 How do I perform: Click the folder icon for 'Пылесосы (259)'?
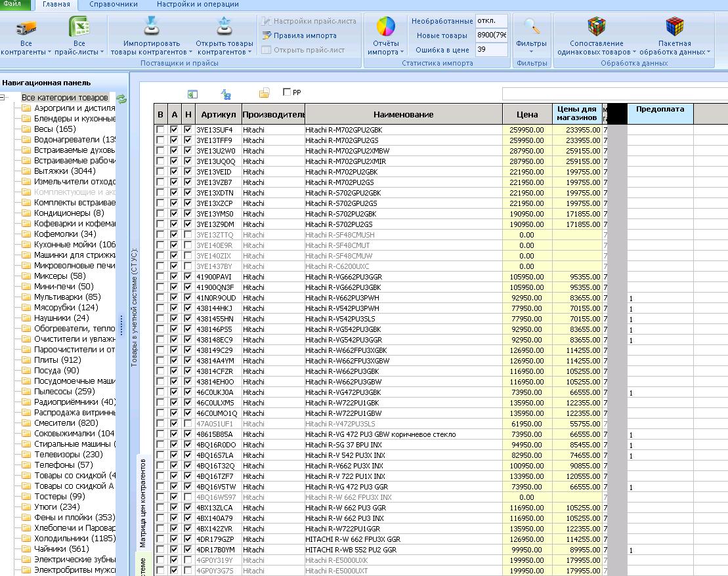(26, 392)
